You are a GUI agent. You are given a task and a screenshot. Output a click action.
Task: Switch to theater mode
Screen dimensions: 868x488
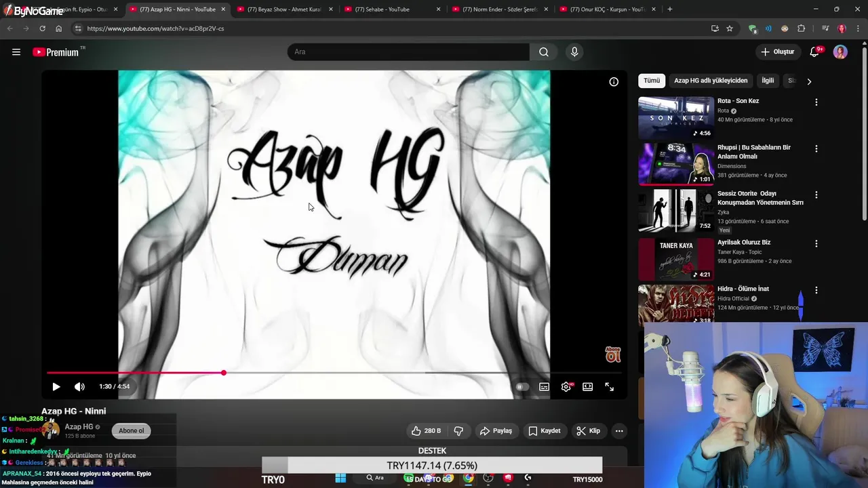click(588, 386)
